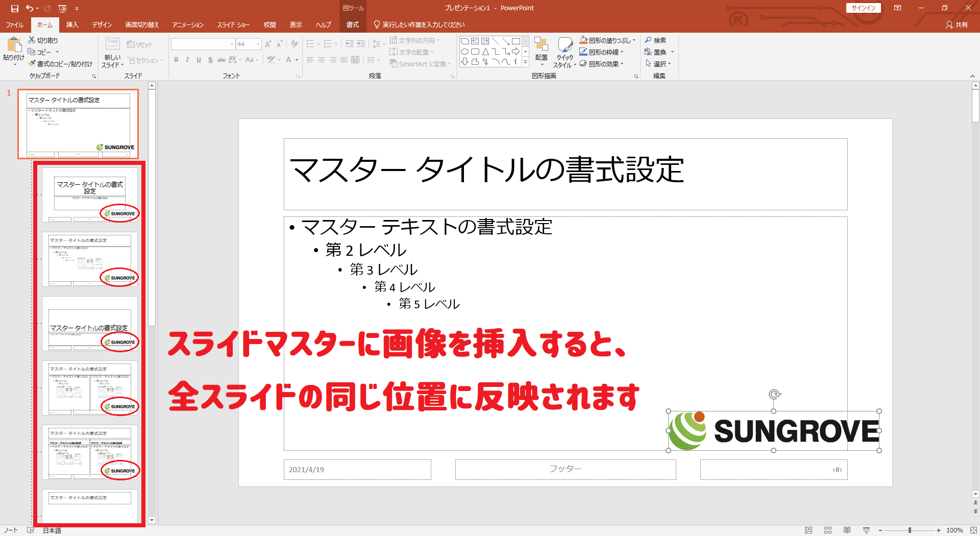Image resolution: width=980 pixels, height=536 pixels.
Task: Open the Insert (挿入) ribbon tab
Action: [72, 25]
